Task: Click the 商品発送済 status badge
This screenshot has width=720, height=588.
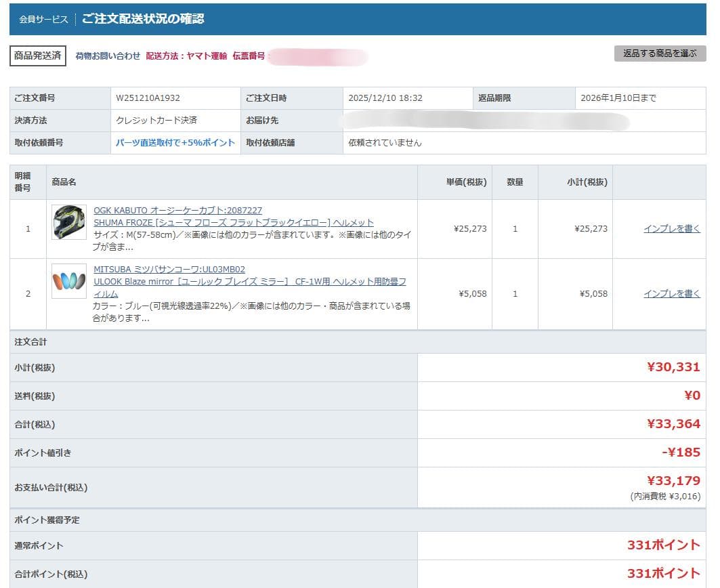Action: click(x=38, y=56)
